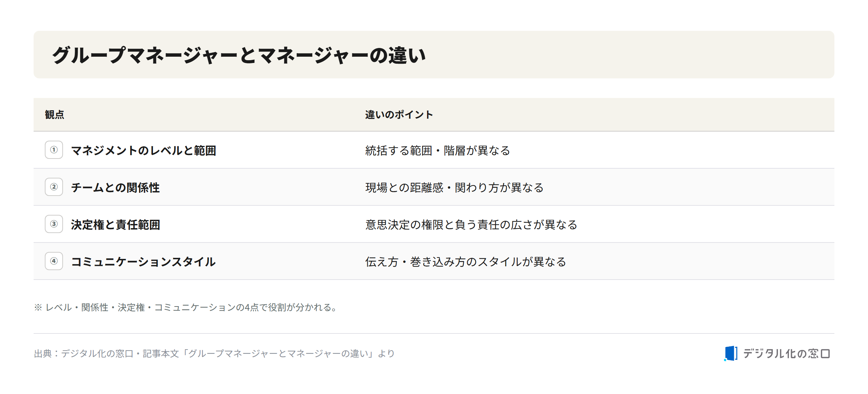Screen dimensions: 868x394
Task: Click the title グループマネージャーとマネージャーの違い
Action: [239, 55]
